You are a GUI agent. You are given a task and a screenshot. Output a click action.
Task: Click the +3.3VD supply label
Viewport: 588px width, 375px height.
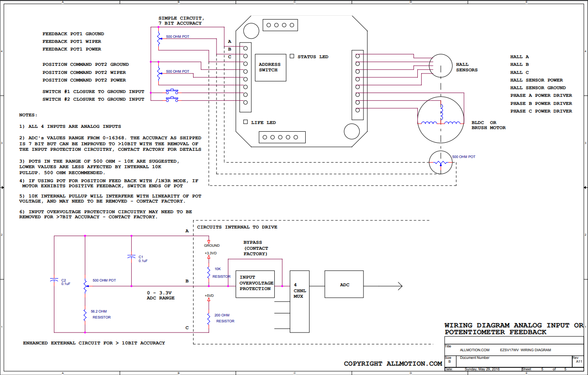point(211,253)
